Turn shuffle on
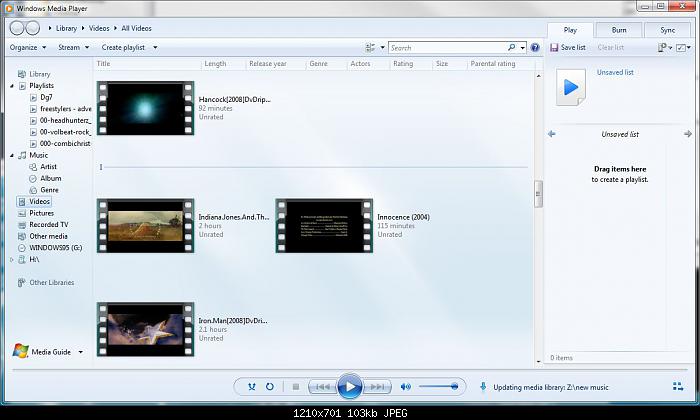 pyautogui.click(x=252, y=387)
